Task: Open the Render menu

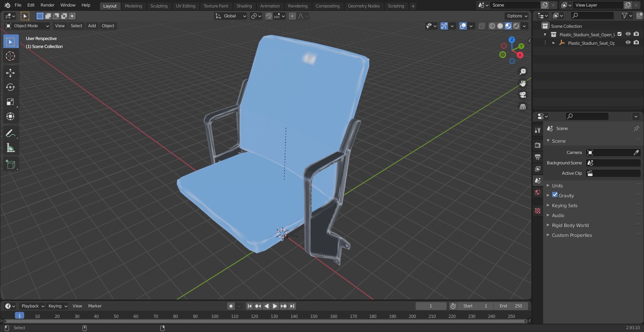Action: pyautogui.click(x=48, y=5)
